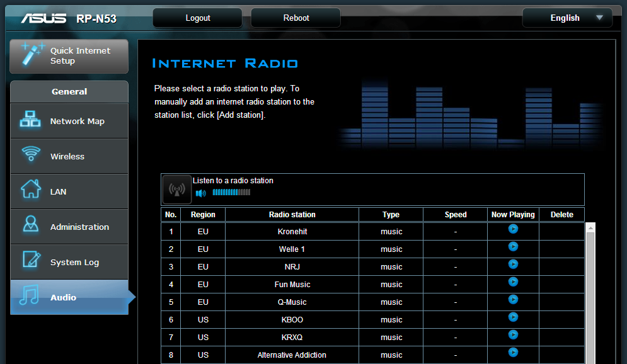Click the Speed column header
627x364 pixels.
pyautogui.click(x=456, y=215)
